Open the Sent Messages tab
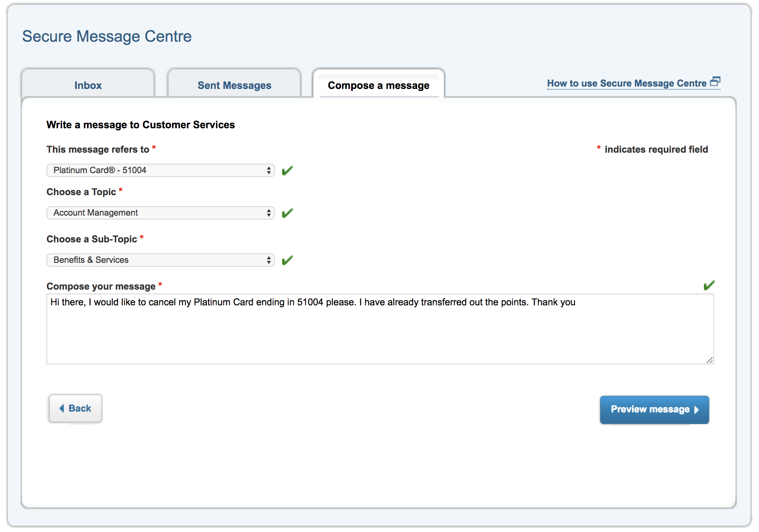Viewport: 759px width, 532px height. tap(234, 85)
